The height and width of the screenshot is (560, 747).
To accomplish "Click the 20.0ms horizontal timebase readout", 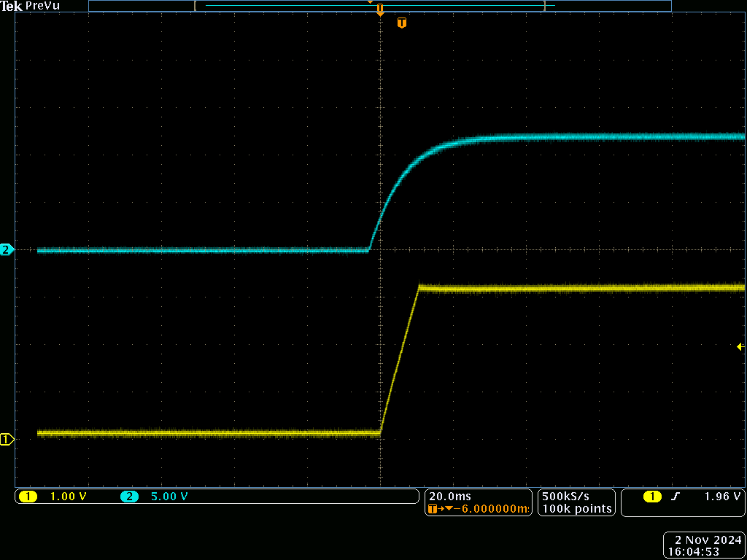I will click(x=449, y=496).
